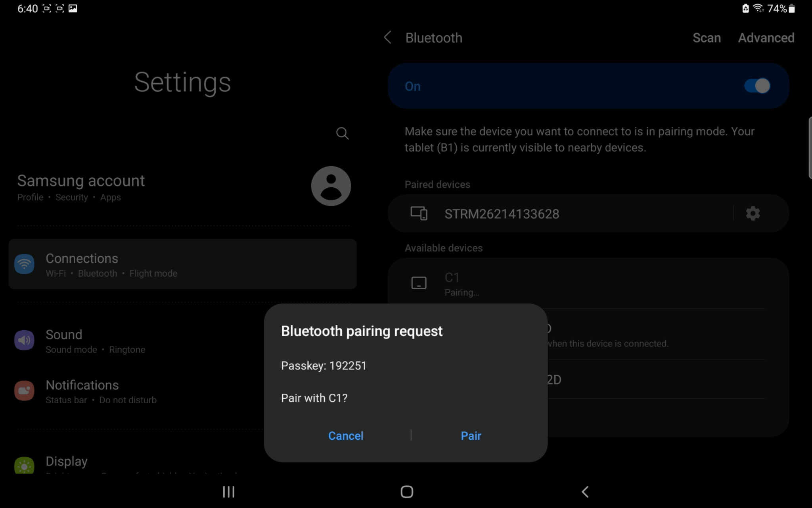
Task: Open the Advanced Bluetooth options
Action: click(766, 38)
